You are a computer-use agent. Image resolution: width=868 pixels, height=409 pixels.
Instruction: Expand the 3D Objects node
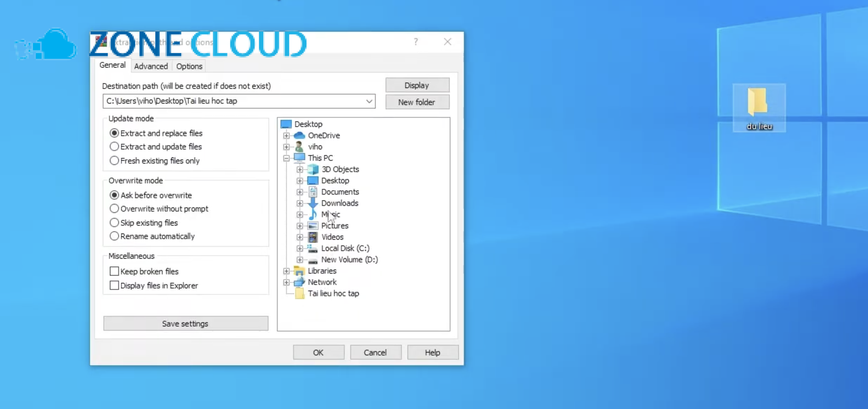tap(300, 169)
